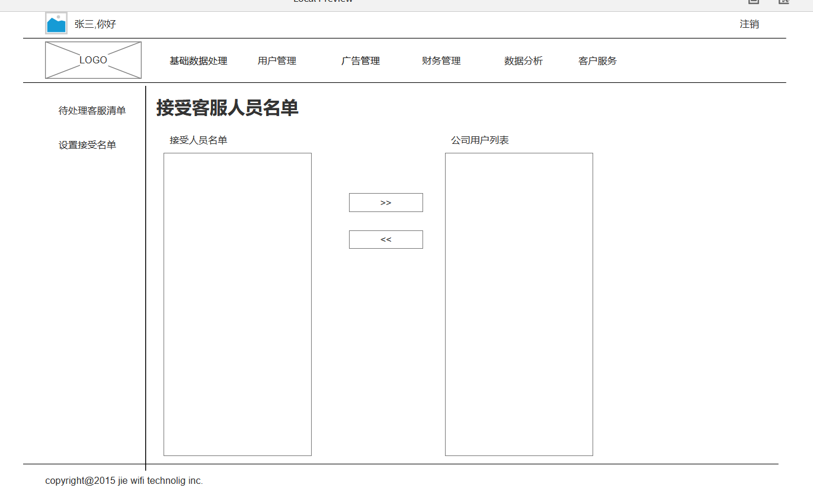
Task: Click the 接受人员名单 label
Action: [199, 140]
